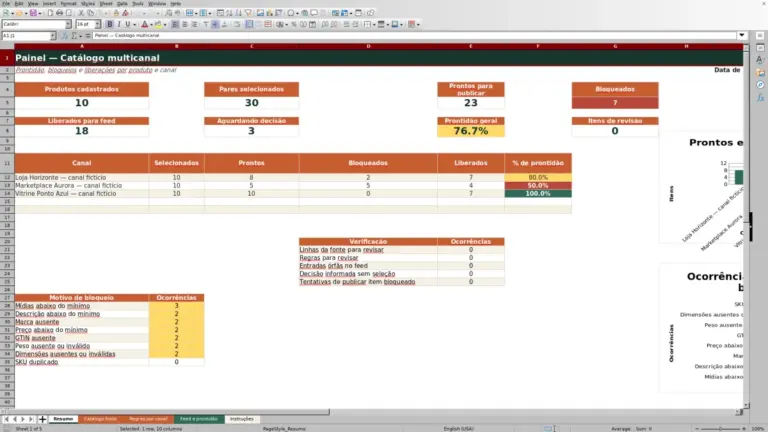Click the background highlight color swatch

tap(158, 24)
